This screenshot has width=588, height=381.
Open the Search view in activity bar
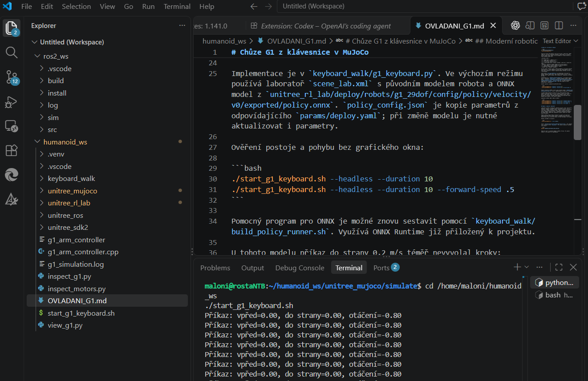click(12, 52)
